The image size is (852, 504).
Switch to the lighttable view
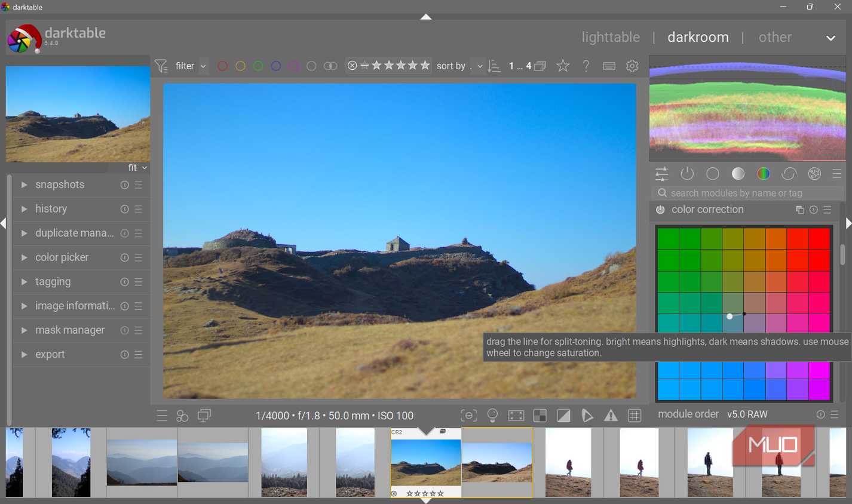pos(611,37)
